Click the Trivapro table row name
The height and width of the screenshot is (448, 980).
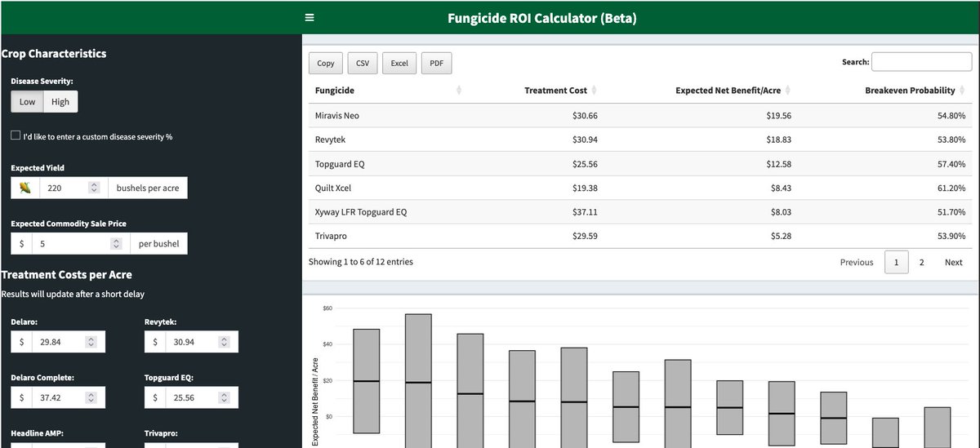coord(332,237)
